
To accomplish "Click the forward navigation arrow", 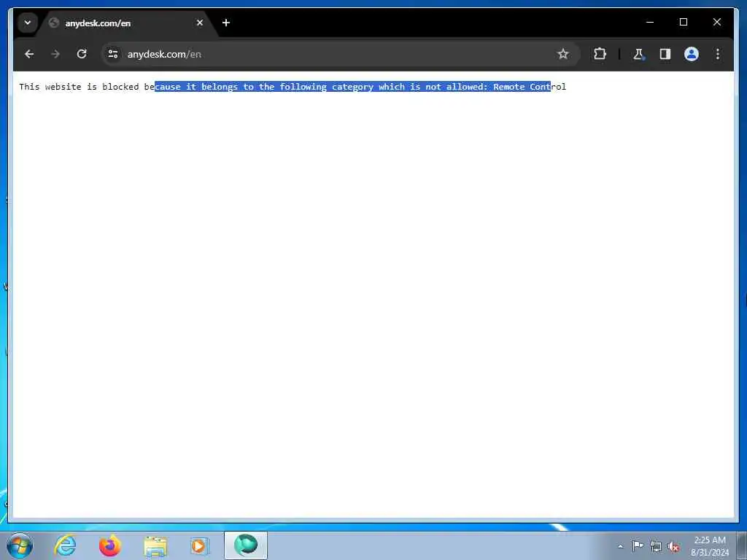I will click(x=55, y=54).
